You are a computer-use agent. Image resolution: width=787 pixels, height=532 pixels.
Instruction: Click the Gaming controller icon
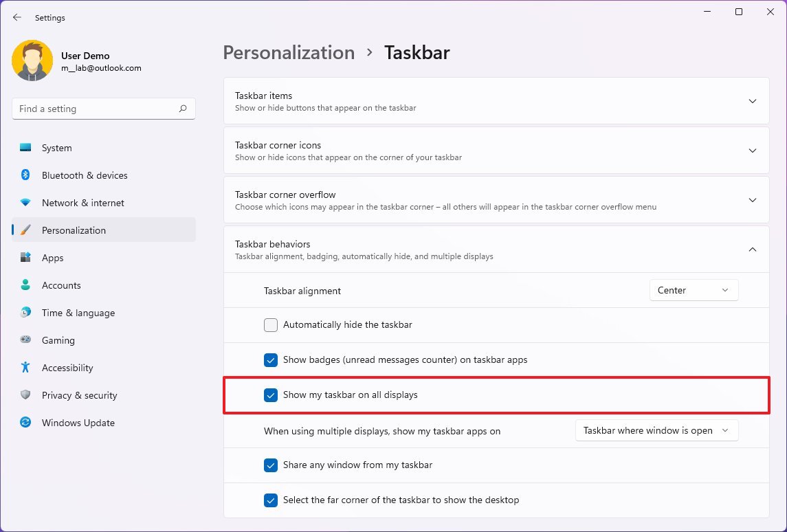pyautogui.click(x=25, y=340)
